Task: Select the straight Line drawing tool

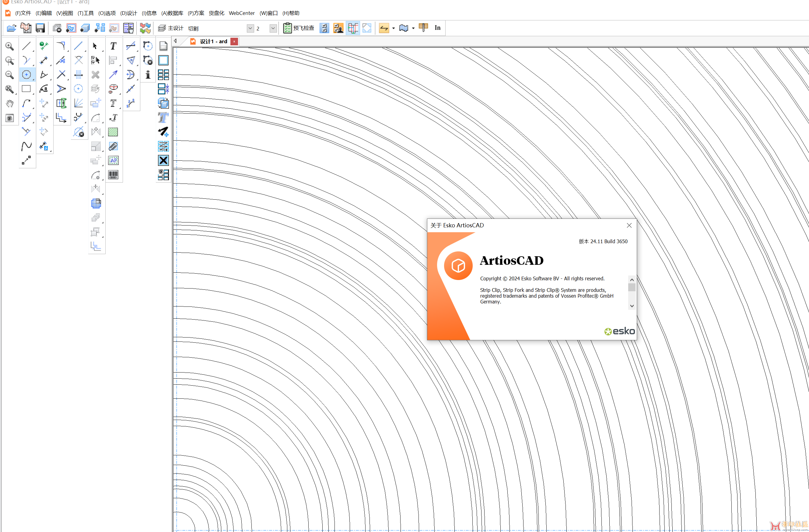Action: [x=26, y=46]
